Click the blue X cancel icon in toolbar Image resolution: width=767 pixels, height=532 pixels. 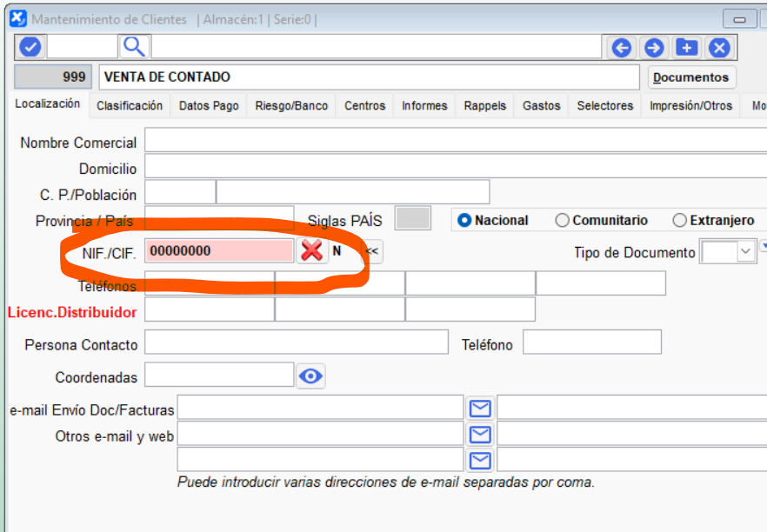(719, 48)
